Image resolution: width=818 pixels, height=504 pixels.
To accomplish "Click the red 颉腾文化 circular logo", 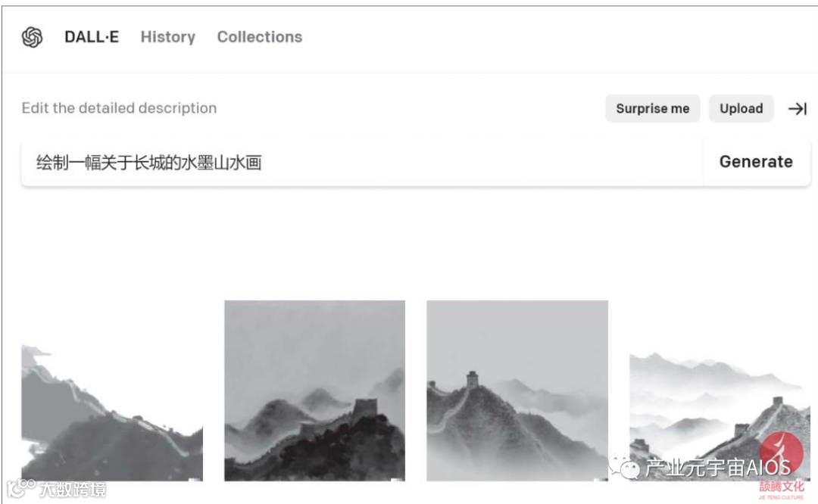I will [x=781, y=453].
